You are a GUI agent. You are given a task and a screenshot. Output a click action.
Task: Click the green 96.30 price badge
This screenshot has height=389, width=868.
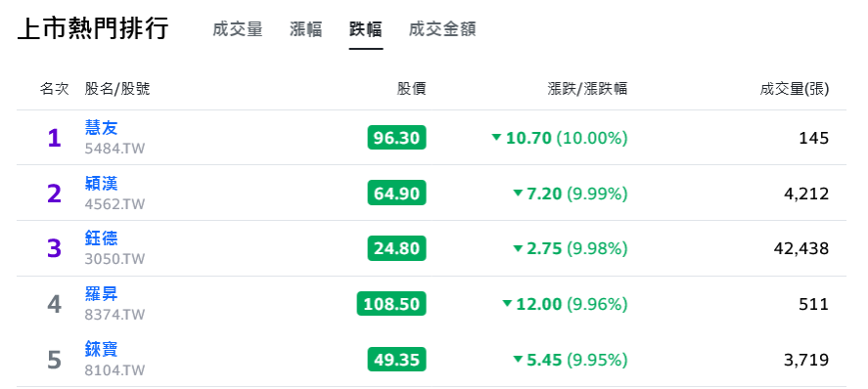(396, 138)
